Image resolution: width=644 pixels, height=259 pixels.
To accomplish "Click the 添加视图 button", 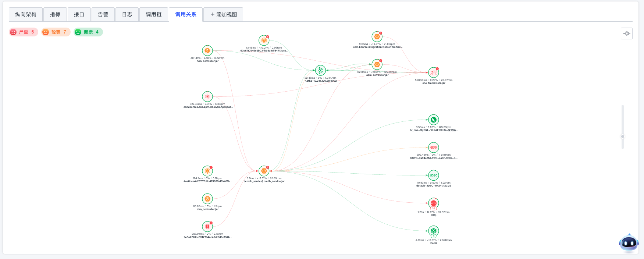I will coord(223,14).
